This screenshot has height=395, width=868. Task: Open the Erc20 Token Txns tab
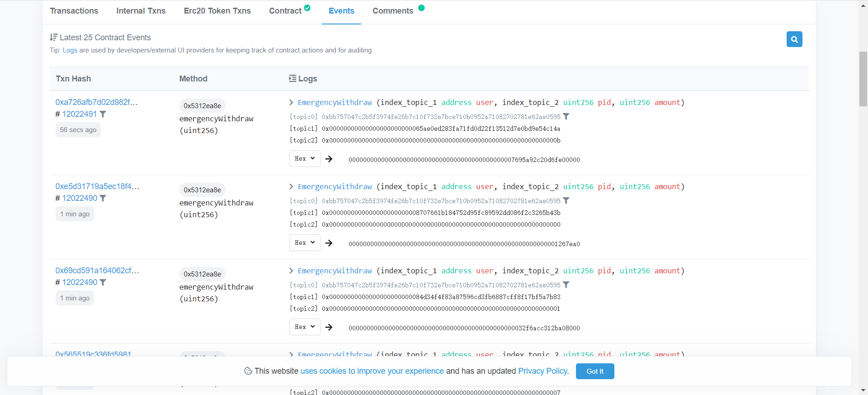217,11
